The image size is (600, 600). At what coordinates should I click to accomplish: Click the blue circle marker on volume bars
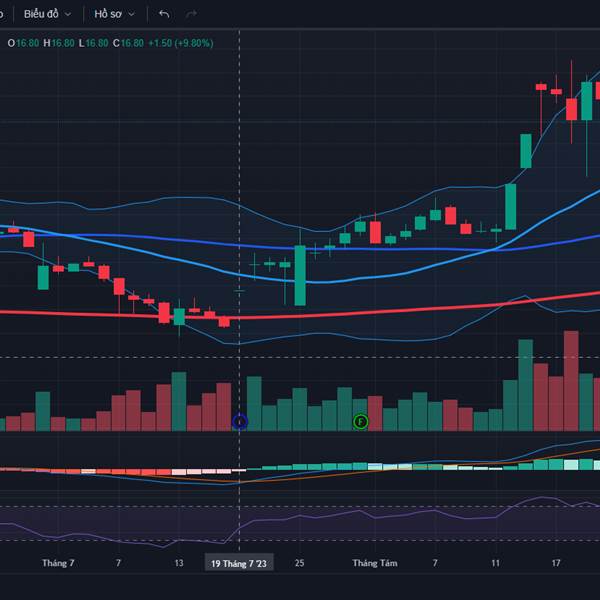[x=240, y=422]
